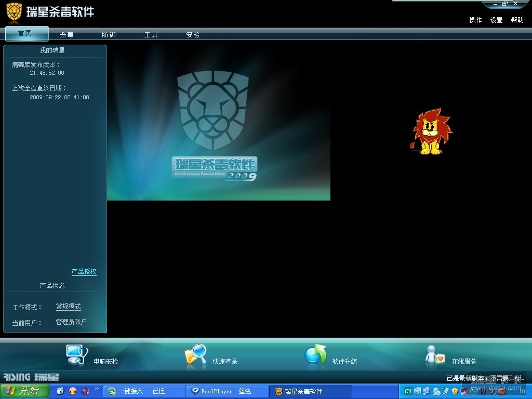Screen dimensions: 532x399
Task: Minimize the Rising antivirus window
Action: (x=496, y=4)
